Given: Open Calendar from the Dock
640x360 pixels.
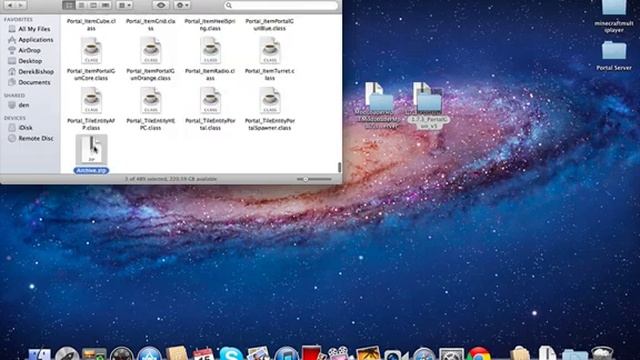Looking at the screenshot, I should click(x=203, y=354).
